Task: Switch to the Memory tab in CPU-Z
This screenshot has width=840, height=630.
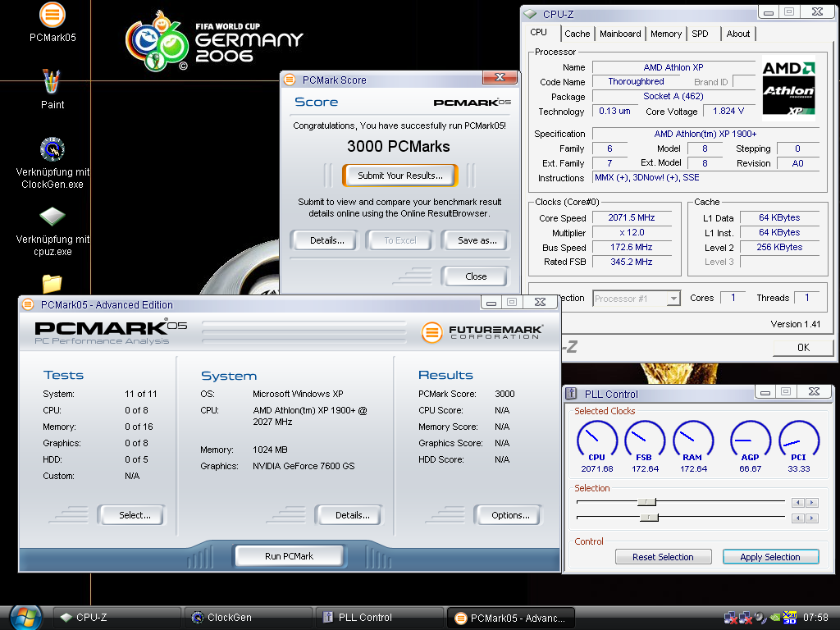Action: click(x=666, y=34)
